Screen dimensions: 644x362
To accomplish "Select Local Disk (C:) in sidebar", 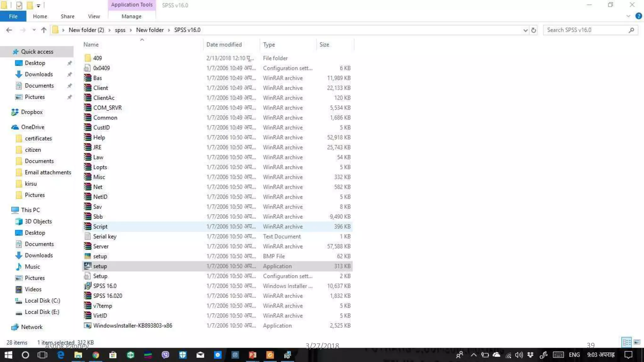I will click(42, 301).
